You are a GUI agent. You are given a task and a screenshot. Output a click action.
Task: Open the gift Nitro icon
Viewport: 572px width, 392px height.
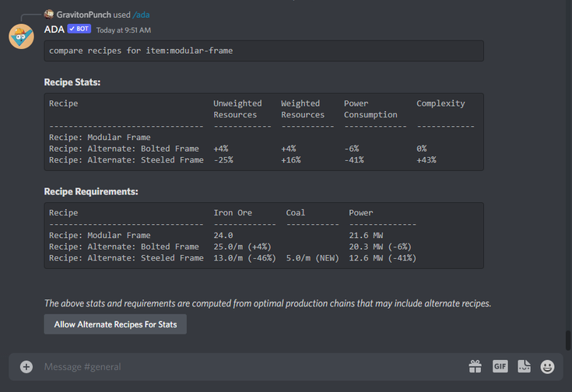point(475,366)
